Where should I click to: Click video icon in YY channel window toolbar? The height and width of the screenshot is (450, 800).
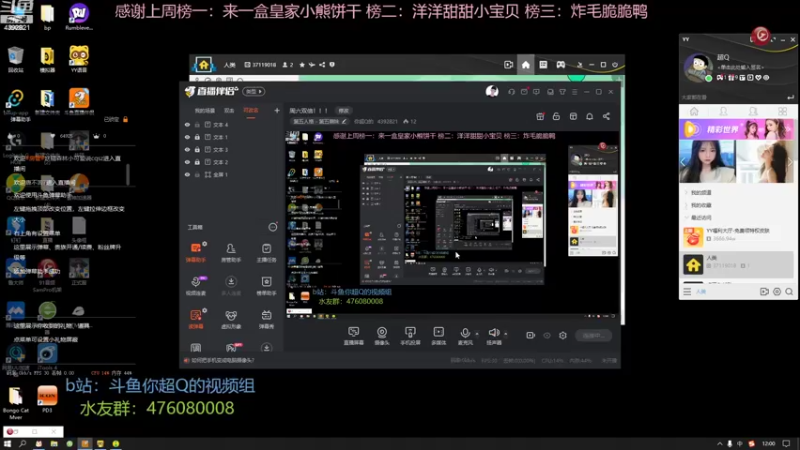(x=508, y=65)
